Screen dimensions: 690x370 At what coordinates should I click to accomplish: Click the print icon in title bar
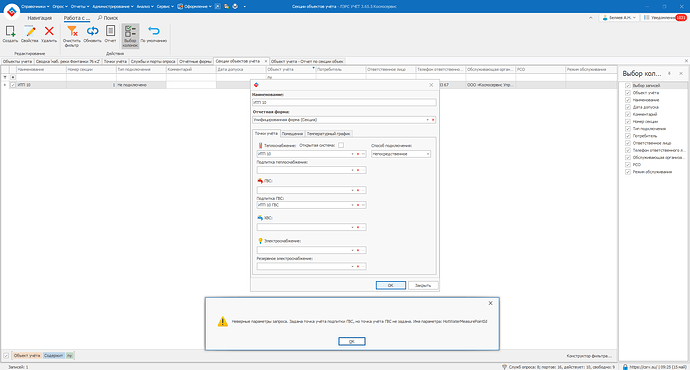click(x=235, y=6)
